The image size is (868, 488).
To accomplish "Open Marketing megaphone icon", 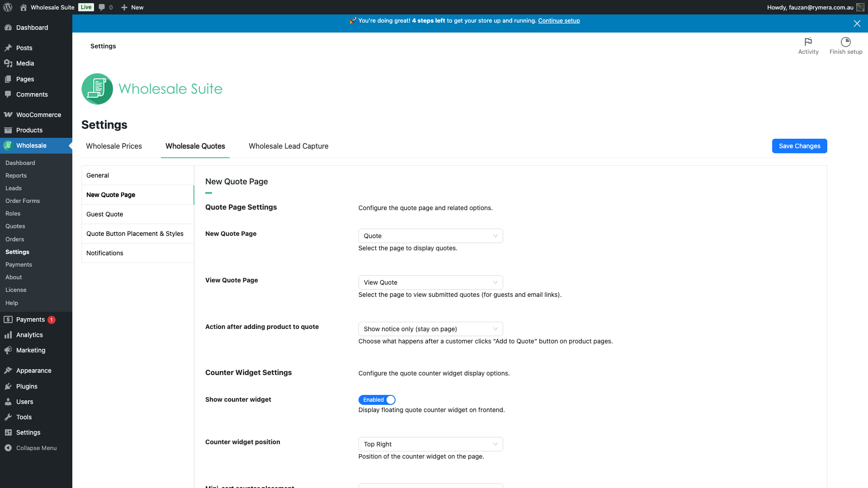I will click(x=8, y=350).
